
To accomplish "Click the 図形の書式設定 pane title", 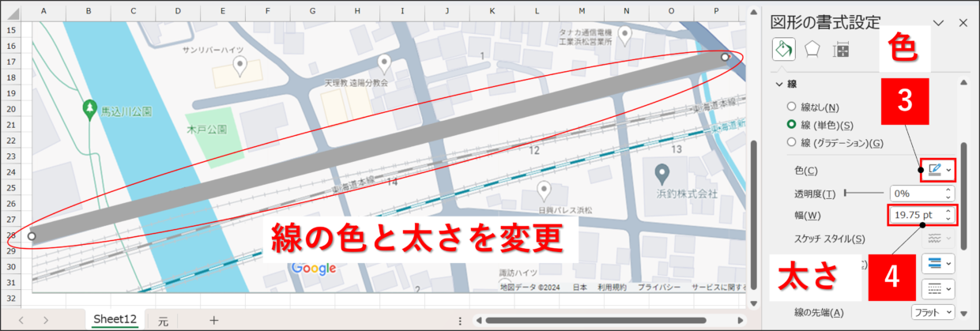I will coord(825,21).
